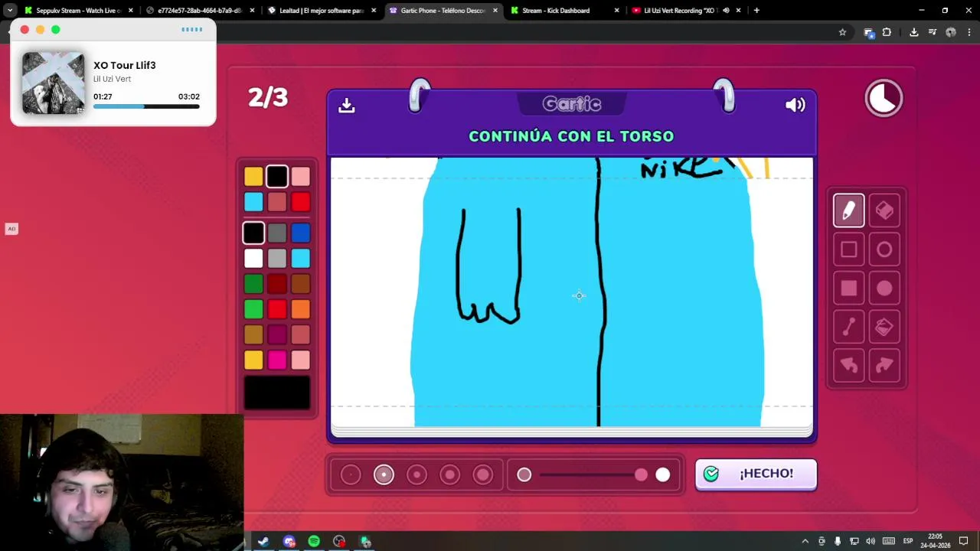This screenshot has height=551, width=980.
Task: Choose the empty ellipse shape tool
Action: 884,249
